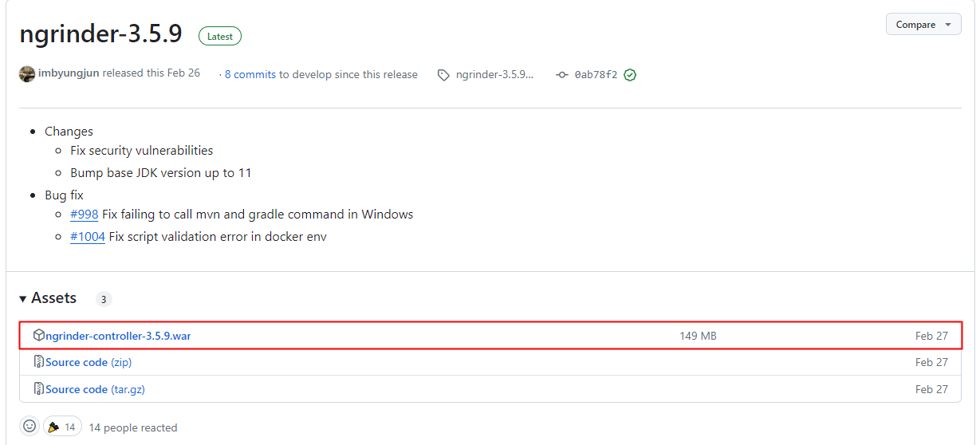Open imbyungjun user profile link
Image resolution: width=980 pixels, height=445 pixels.
click(x=69, y=73)
